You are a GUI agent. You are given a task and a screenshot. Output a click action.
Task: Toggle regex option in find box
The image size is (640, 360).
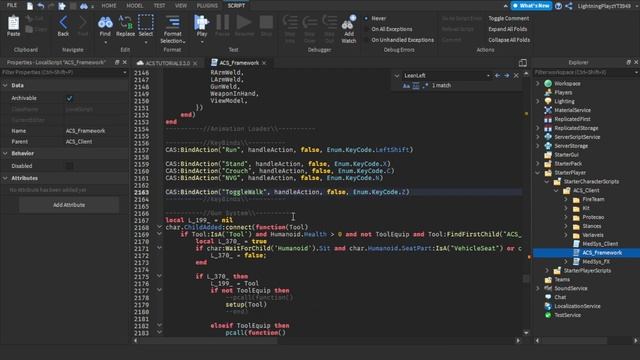click(425, 86)
